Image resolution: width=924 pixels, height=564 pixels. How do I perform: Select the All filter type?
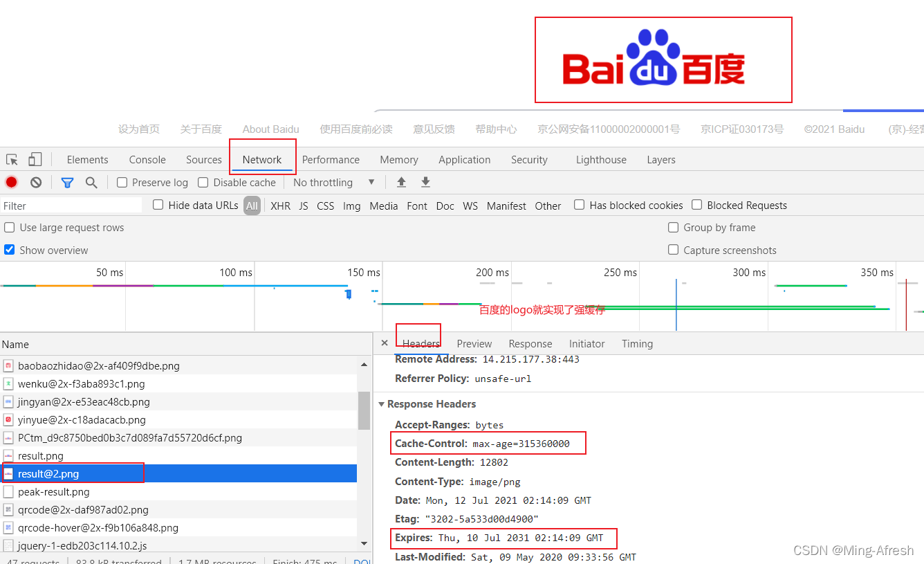(x=252, y=206)
